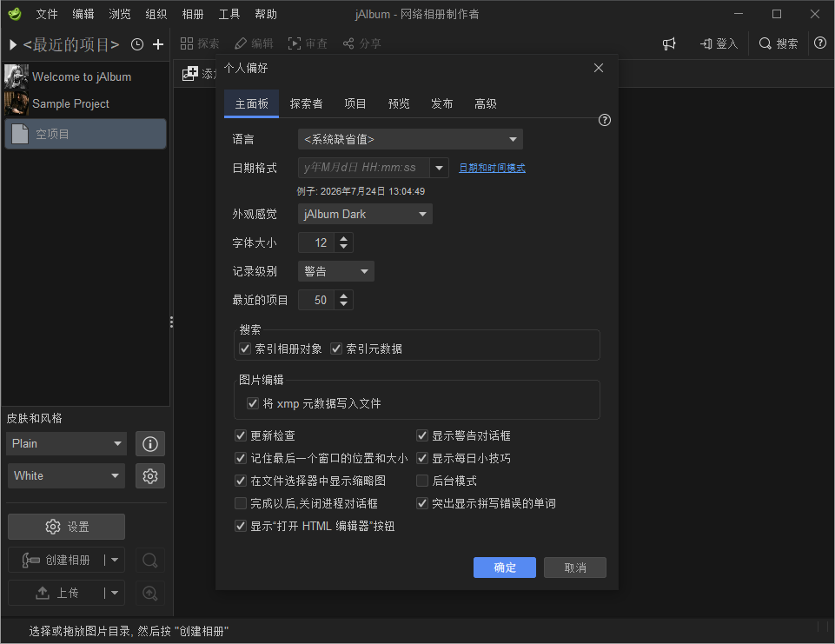The width and height of the screenshot is (835, 644).
Task: Click 登入 sign-in button
Action: click(x=719, y=43)
